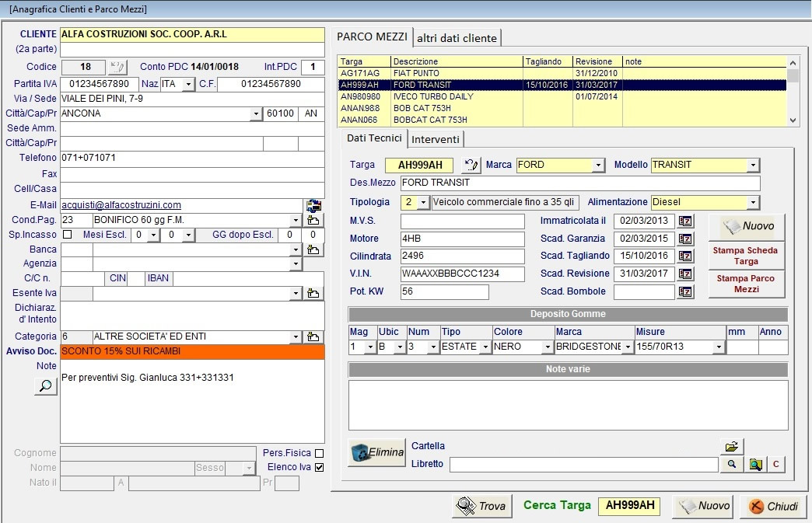
Task: Click the Des.Mezzo FORD TRANSIT field
Action: coord(580,183)
